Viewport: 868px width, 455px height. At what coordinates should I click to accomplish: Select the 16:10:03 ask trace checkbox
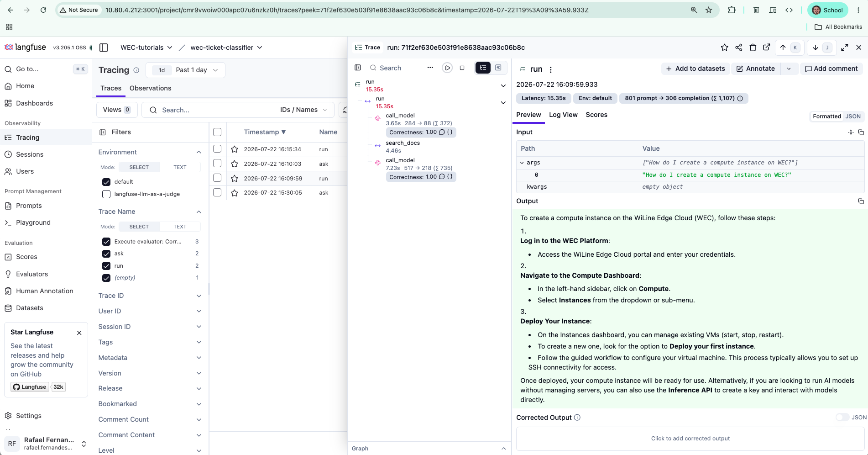point(217,164)
